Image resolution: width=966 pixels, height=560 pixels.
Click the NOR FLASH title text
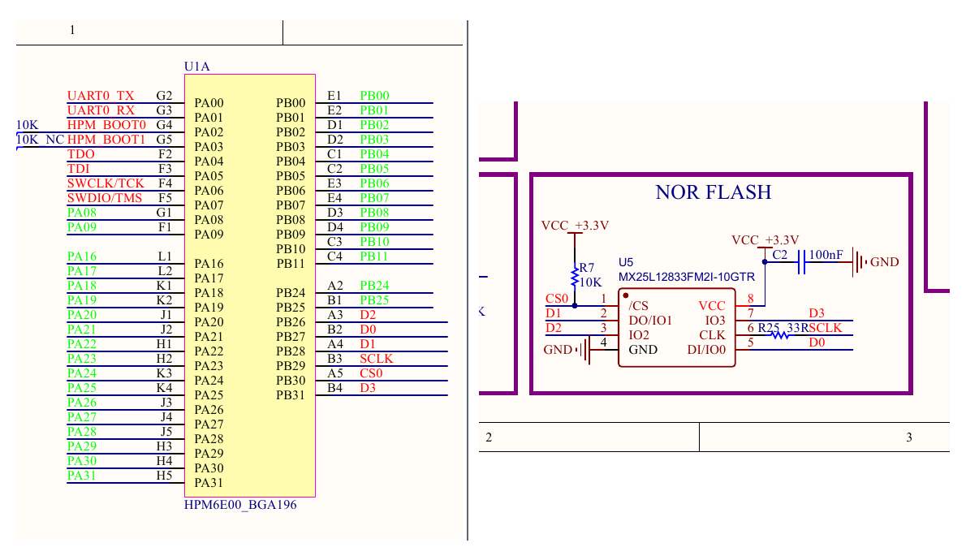click(714, 192)
